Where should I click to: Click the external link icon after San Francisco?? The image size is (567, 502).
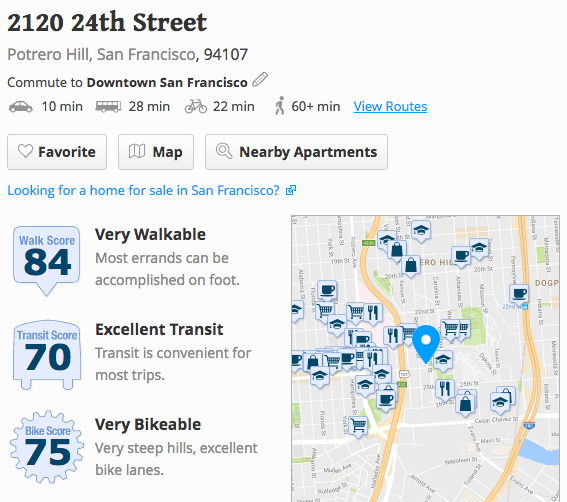[x=291, y=190]
